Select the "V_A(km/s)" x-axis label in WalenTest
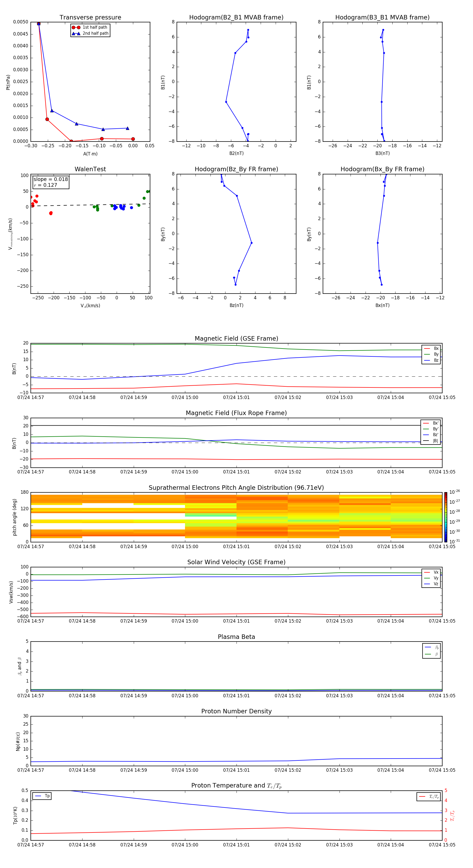The image size is (473, 868). click(90, 306)
